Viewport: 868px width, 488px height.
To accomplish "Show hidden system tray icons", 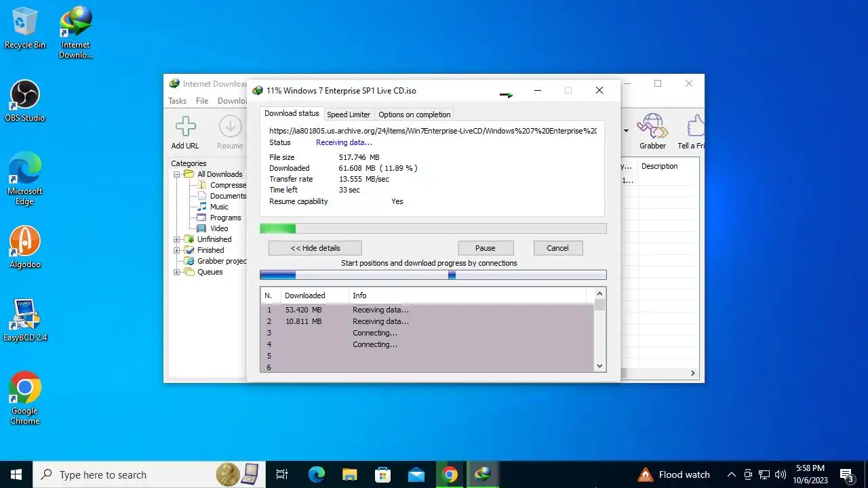I will pyautogui.click(x=731, y=474).
